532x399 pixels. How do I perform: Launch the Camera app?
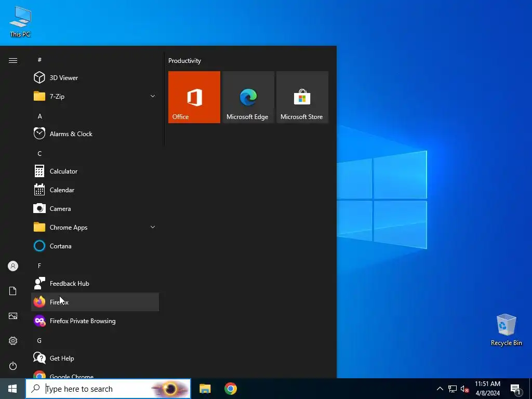tap(95, 209)
